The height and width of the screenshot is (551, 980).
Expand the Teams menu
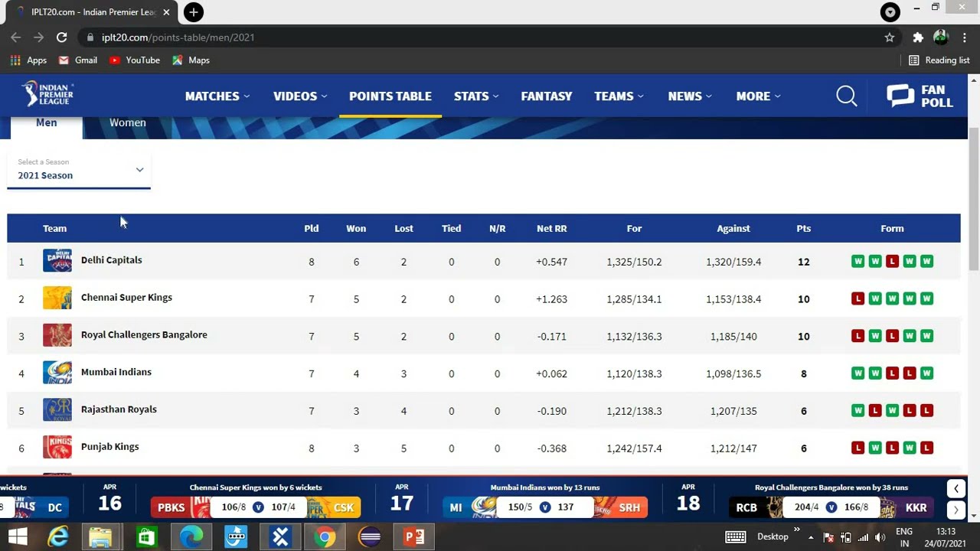(x=619, y=96)
